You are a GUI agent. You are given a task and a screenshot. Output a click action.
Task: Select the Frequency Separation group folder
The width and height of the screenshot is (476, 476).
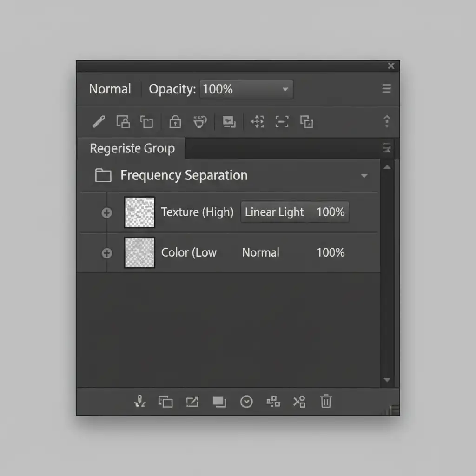pyautogui.click(x=103, y=176)
